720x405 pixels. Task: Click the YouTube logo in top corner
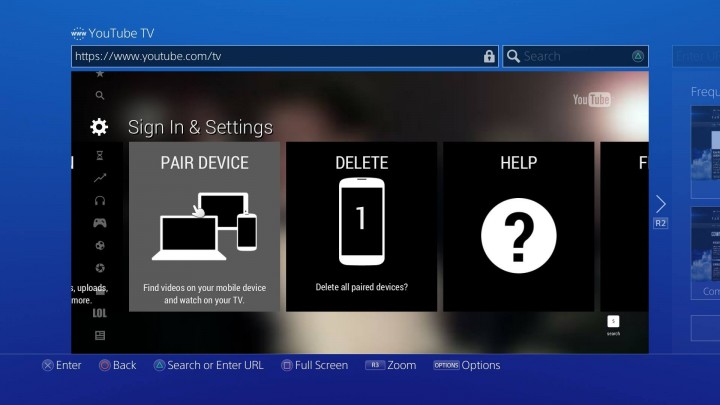(591, 99)
